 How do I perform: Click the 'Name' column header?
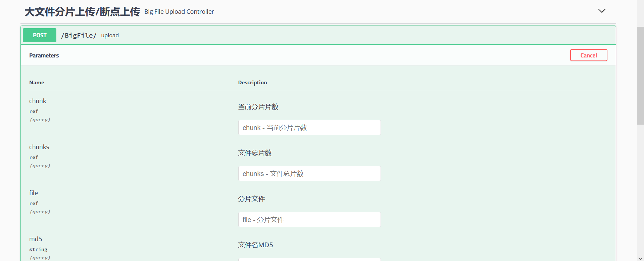(x=37, y=83)
